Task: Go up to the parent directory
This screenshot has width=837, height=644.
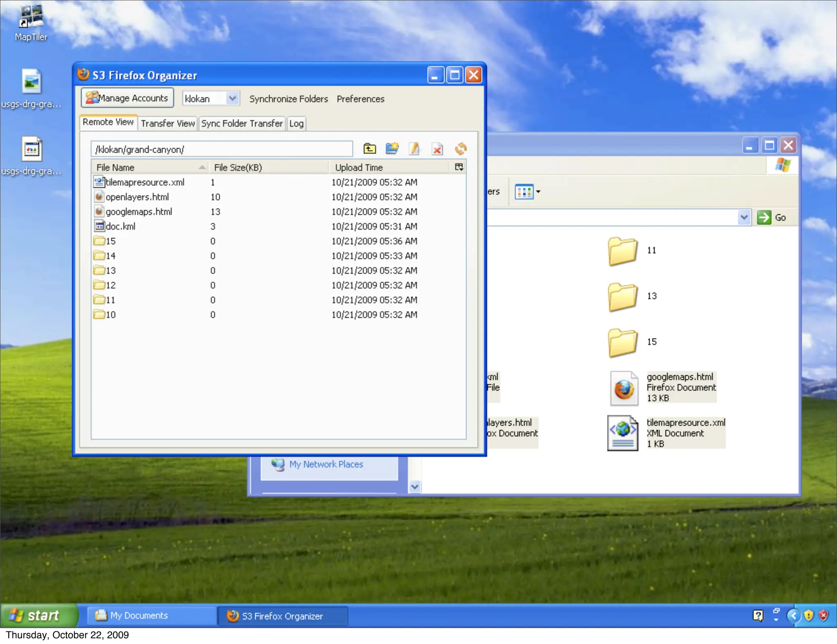Action: pos(369,149)
